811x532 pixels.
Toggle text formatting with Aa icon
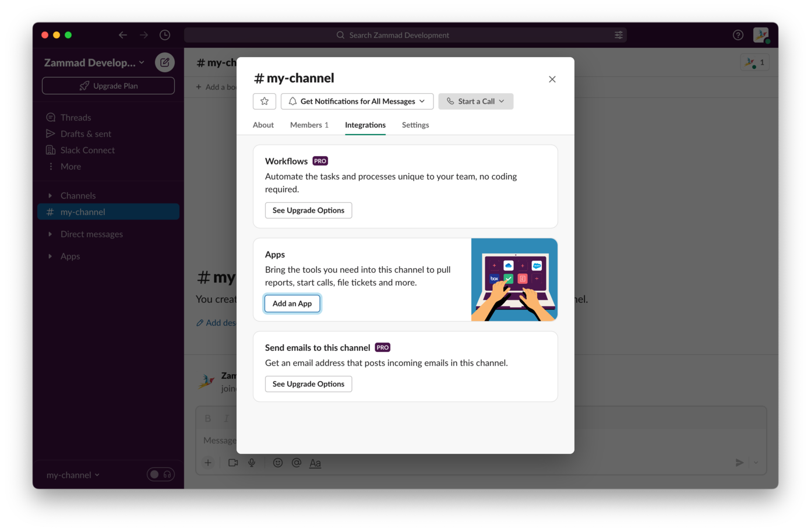click(315, 463)
